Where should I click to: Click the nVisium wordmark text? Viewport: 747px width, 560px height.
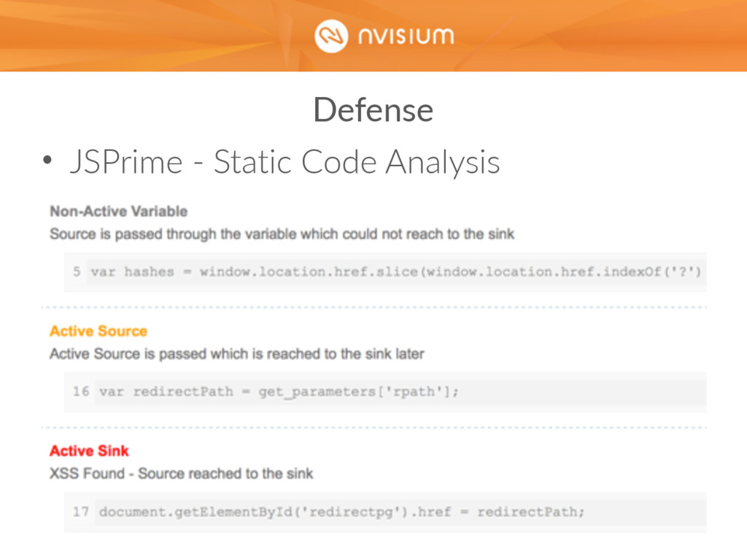coord(406,36)
